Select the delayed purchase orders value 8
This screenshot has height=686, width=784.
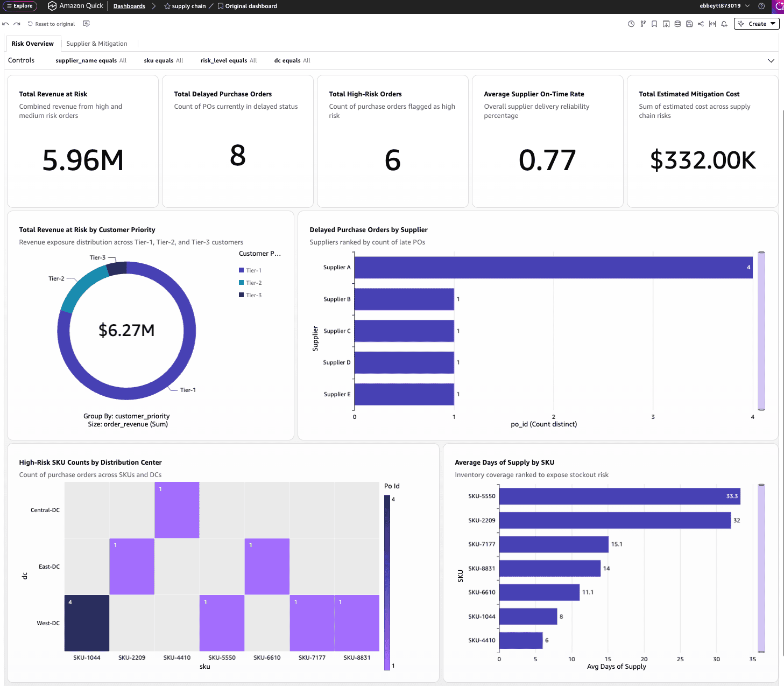point(238,156)
